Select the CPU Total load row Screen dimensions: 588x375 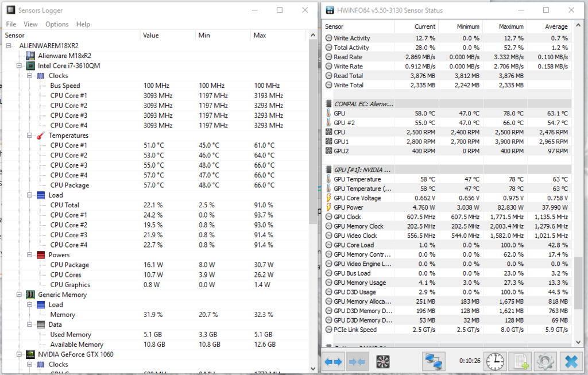[x=155, y=205]
